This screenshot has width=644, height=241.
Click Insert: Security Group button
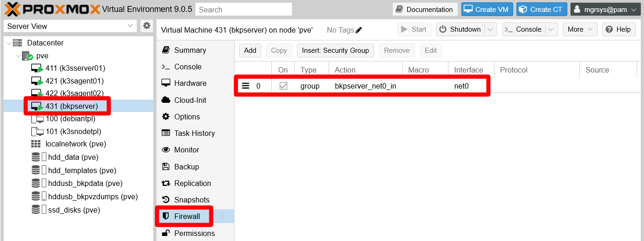pyautogui.click(x=336, y=50)
